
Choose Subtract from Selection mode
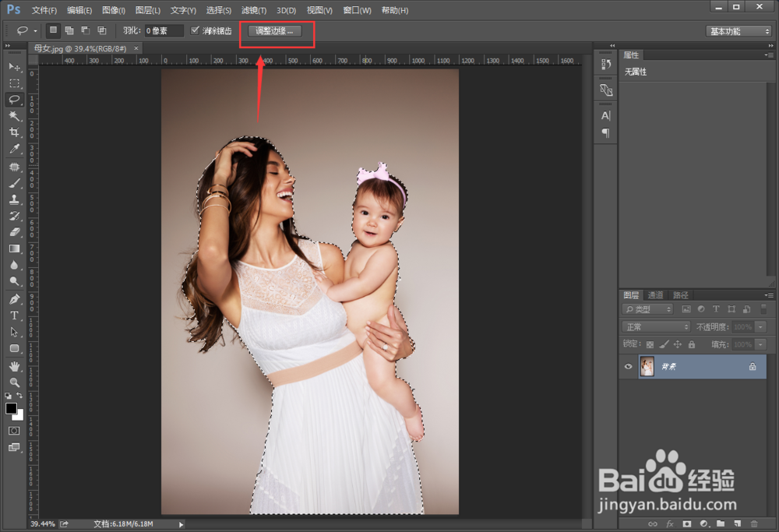click(x=86, y=30)
